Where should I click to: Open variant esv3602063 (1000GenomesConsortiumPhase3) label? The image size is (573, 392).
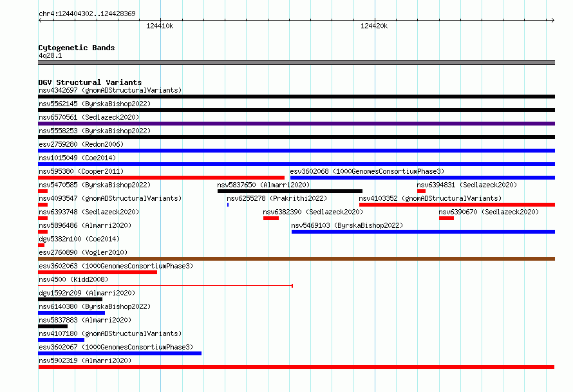[x=116, y=266]
